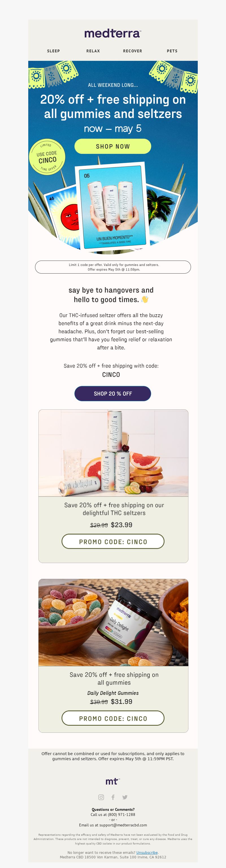Viewport: 226px width, 868px height.
Task: Open the gummies jar product photo
Action: click(113, 622)
